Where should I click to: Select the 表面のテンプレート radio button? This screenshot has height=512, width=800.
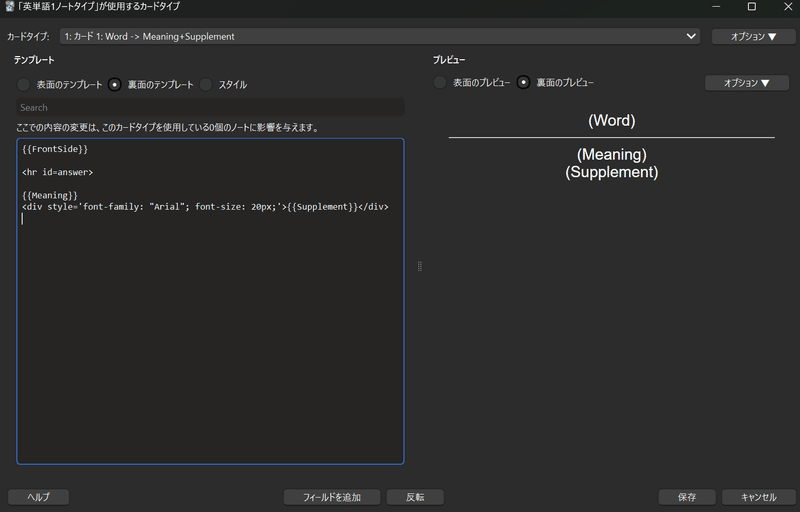23,85
